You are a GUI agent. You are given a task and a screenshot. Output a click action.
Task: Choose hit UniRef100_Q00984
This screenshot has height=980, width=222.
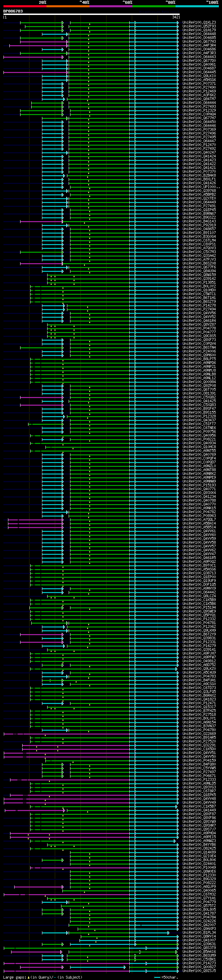pos(199,382)
